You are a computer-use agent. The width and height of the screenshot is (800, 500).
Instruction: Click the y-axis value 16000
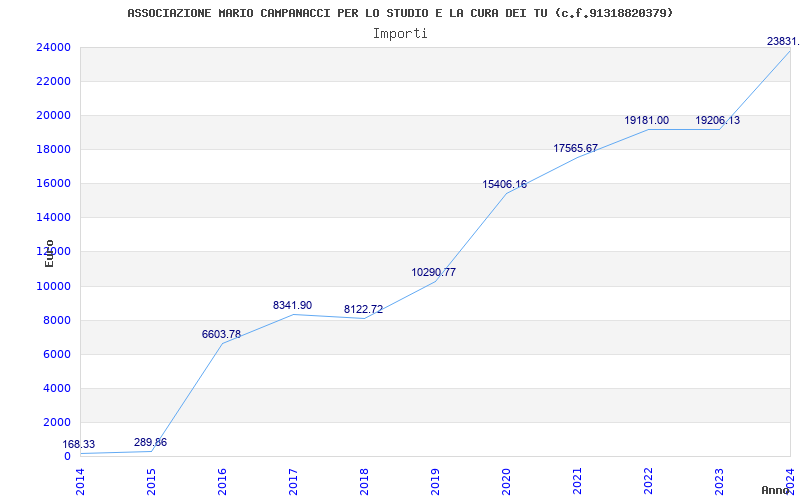tap(53, 183)
